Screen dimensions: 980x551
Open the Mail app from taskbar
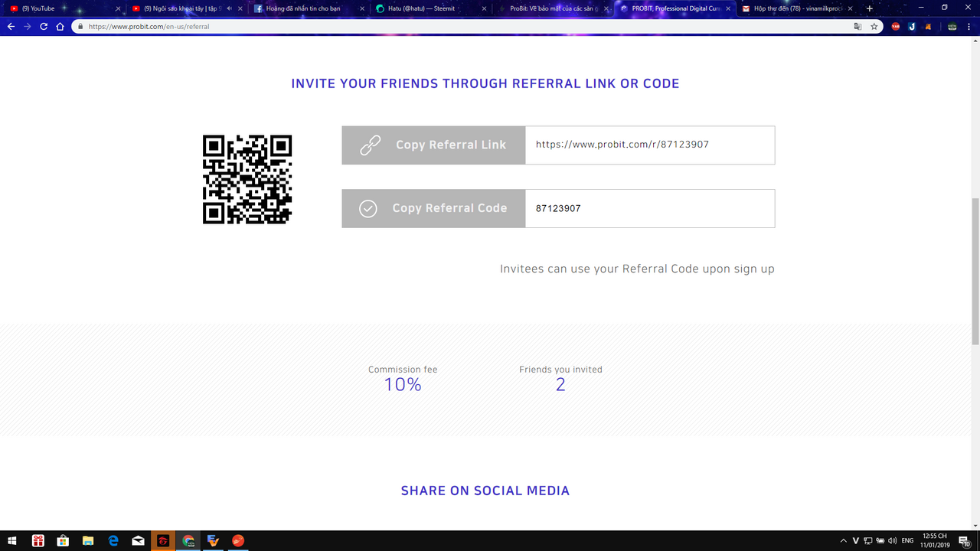[138, 541]
